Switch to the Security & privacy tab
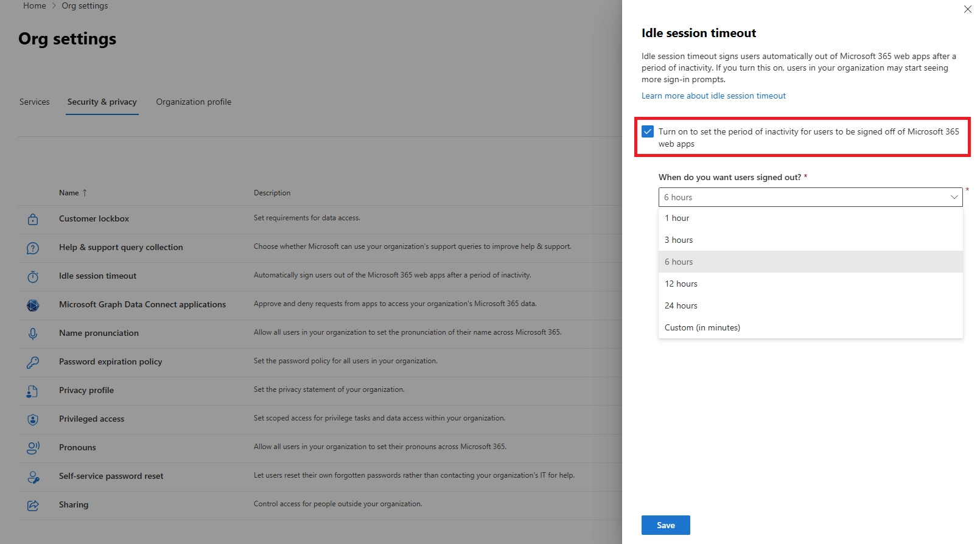Screen dimensions: 980x544 (x=102, y=102)
